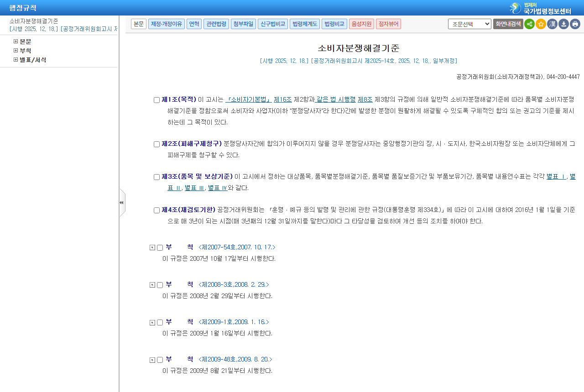This screenshot has height=392, width=584.
Task: Open the 법령비교 tab
Action: click(334, 24)
